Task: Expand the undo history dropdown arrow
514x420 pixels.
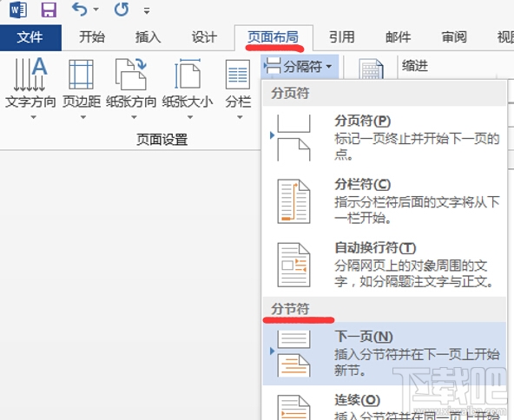Action: tap(96, 10)
